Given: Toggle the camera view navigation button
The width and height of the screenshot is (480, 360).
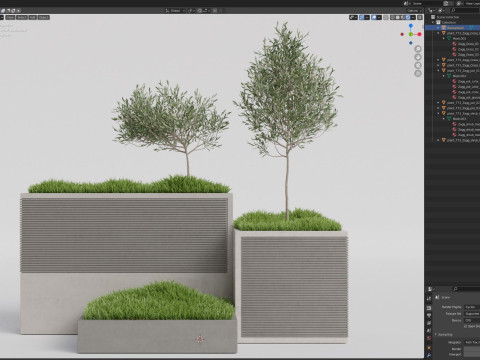Looking at the screenshot, I should [x=418, y=65].
